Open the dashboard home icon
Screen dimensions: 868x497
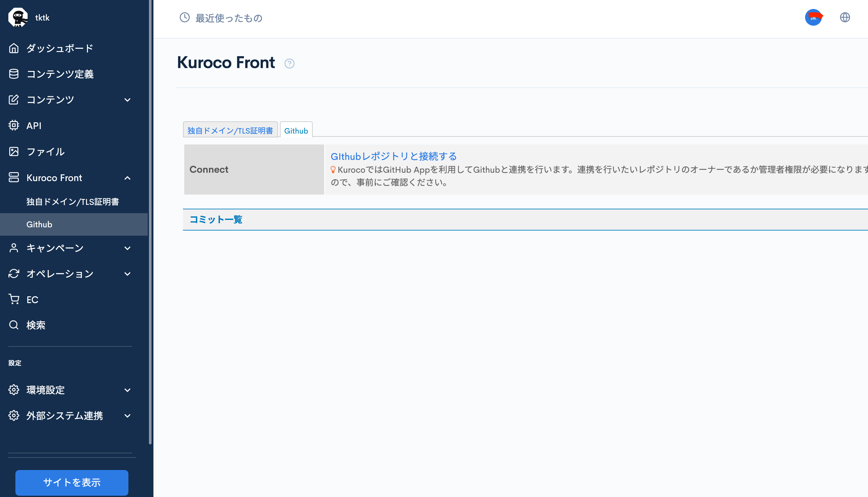point(14,48)
